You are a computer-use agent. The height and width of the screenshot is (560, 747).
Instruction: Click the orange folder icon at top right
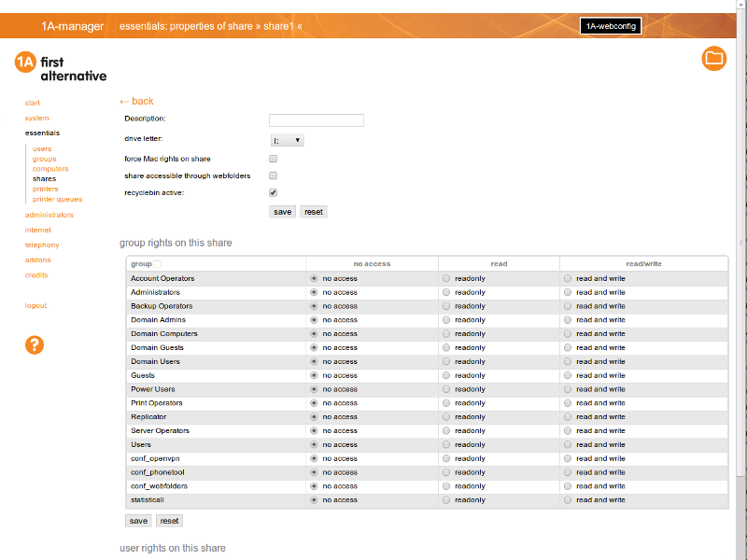click(x=714, y=58)
